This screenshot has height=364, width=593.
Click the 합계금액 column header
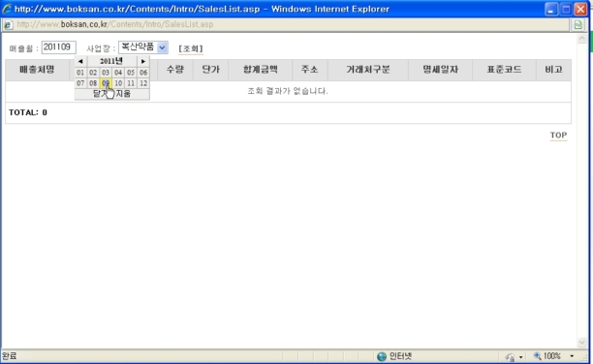click(261, 70)
